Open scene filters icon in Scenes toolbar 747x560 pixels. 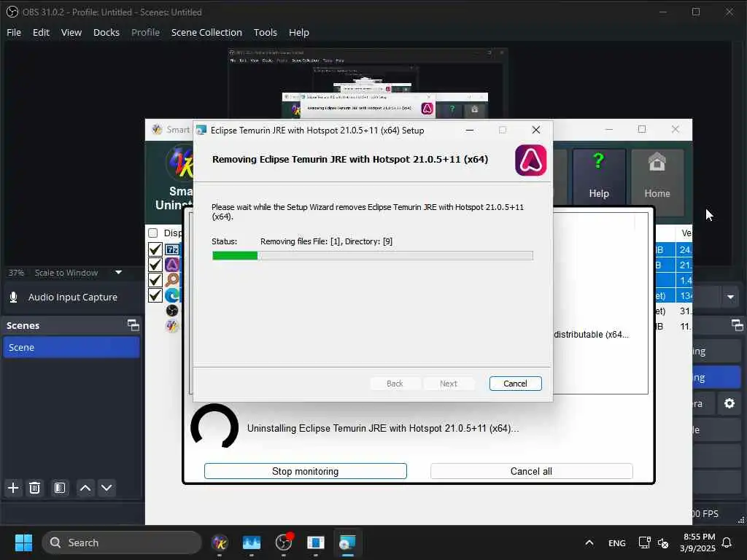click(x=60, y=488)
